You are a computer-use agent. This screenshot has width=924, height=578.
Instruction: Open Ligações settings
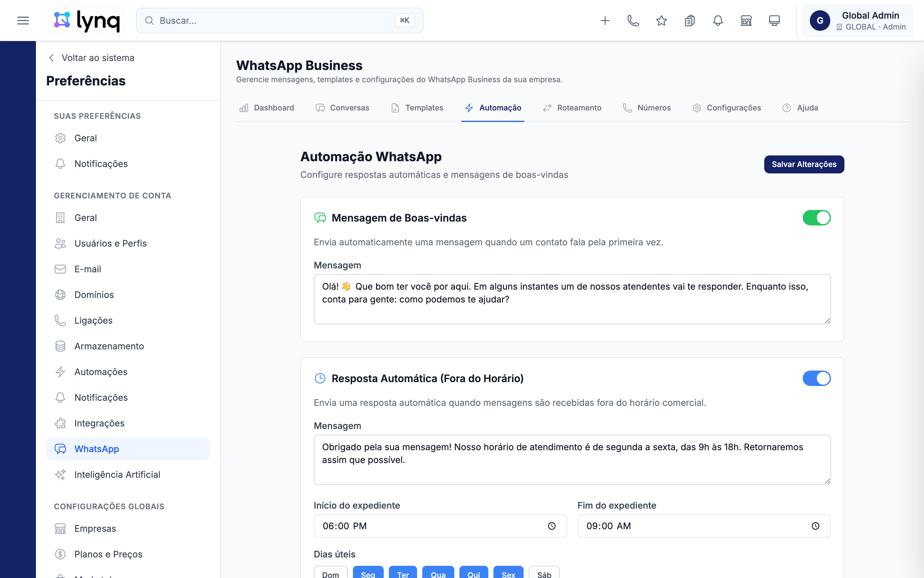(x=128, y=320)
